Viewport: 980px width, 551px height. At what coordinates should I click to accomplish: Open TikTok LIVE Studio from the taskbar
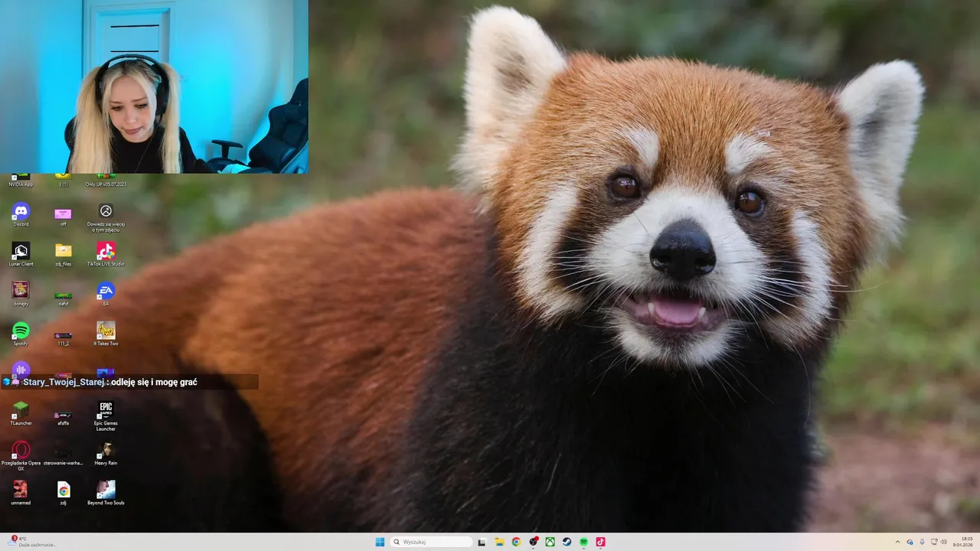coord(600,542)
